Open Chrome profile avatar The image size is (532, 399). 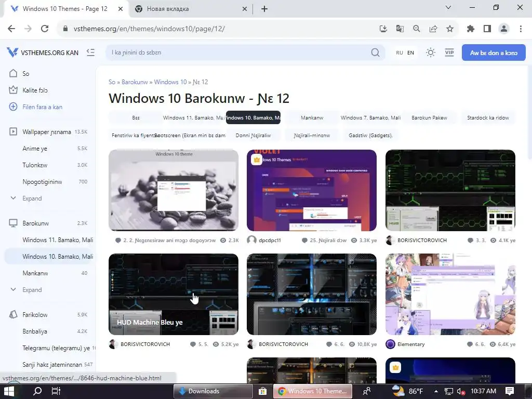tap(504, 29)
